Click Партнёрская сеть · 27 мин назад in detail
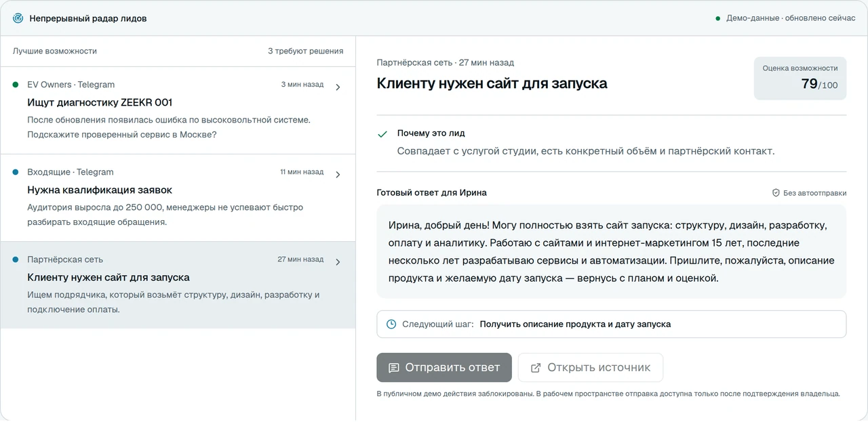 click(446, 62)
